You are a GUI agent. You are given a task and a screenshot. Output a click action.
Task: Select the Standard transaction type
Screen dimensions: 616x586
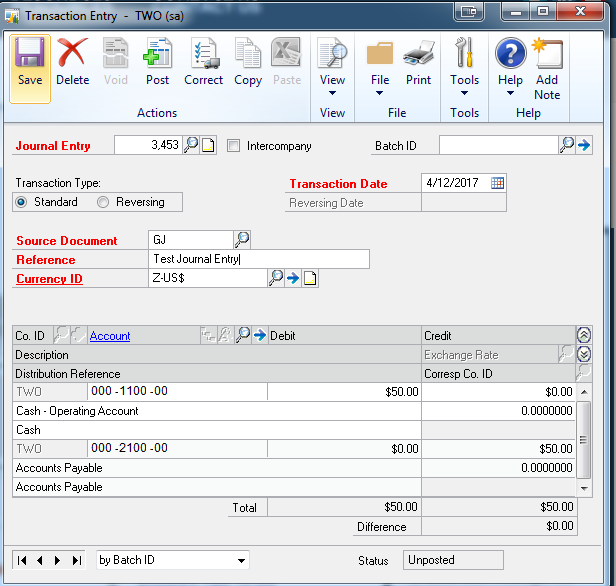pos(21,202)
